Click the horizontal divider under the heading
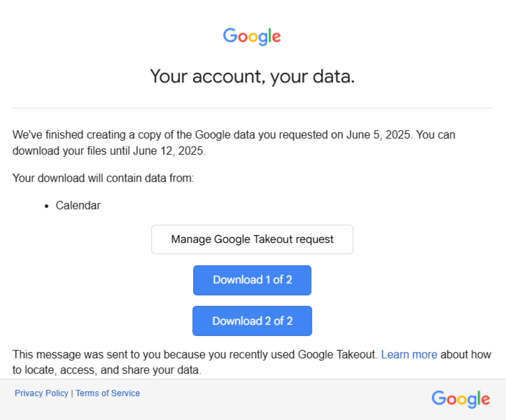This screenshot has height=420, width=506. [252, 107]
